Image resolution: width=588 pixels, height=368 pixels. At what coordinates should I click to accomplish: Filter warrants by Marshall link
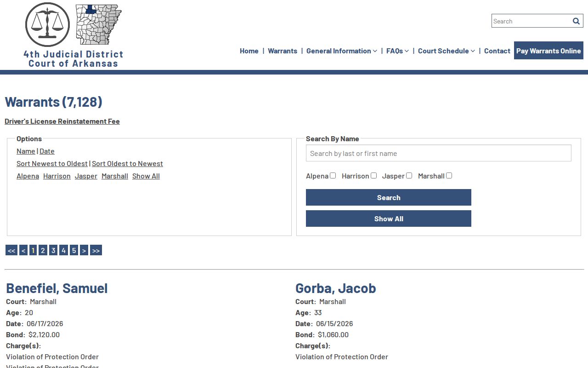(x=115, y=176)
